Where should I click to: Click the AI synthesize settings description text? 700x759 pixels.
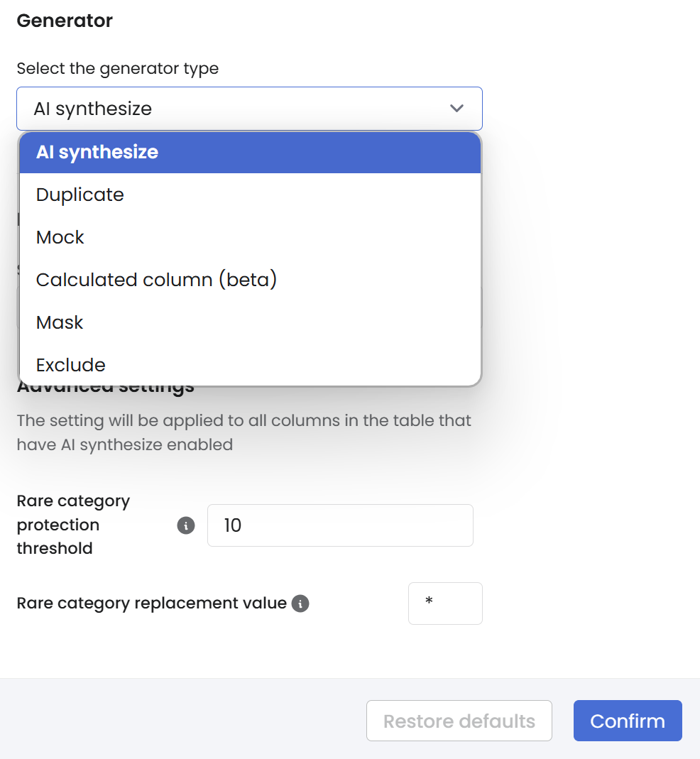click(x=244, y=432)
